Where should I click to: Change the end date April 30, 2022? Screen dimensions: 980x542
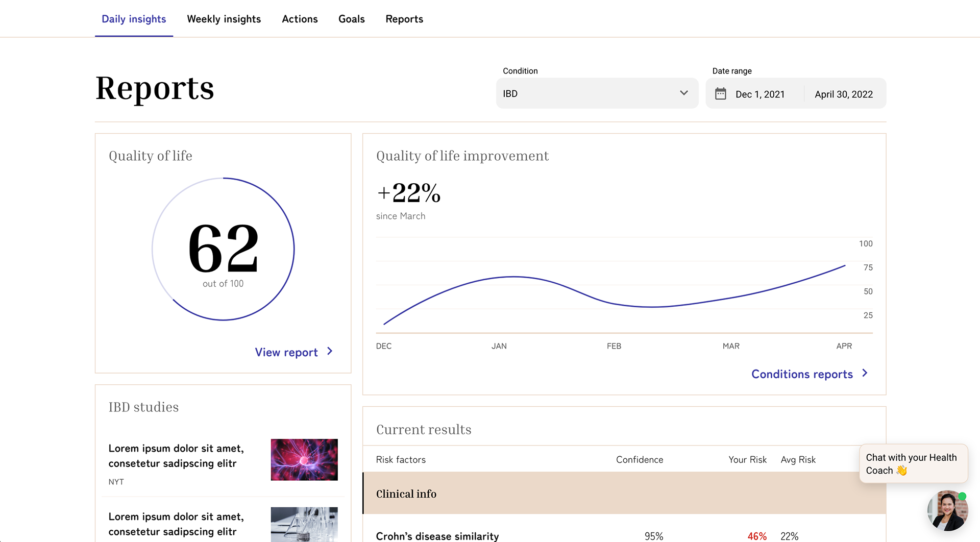pyautogui.click(x=843, y=94)
